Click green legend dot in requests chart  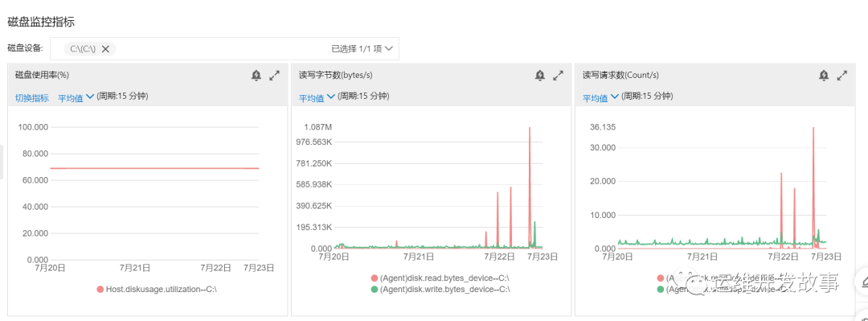[661, 289]
